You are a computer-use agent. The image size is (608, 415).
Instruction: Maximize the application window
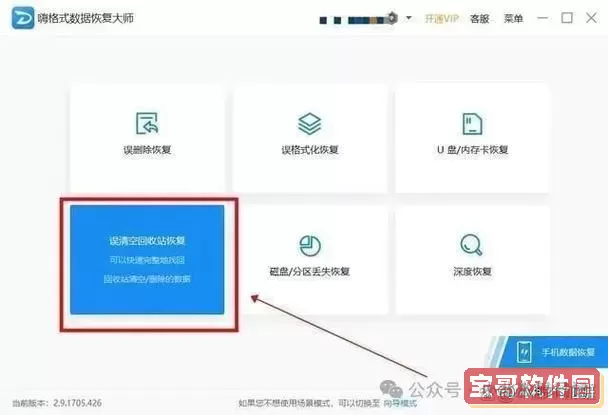click(x=567, y=18)
